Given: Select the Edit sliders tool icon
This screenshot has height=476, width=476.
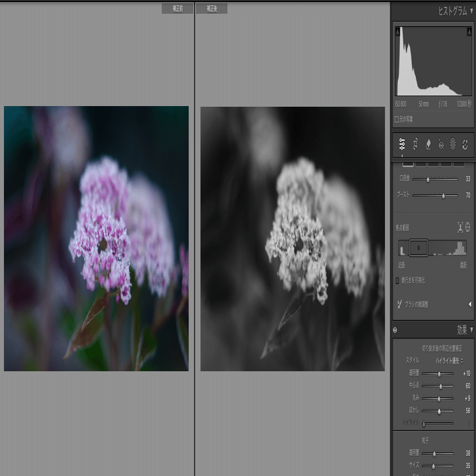Looking at the screenshot, I should point(402,144).
